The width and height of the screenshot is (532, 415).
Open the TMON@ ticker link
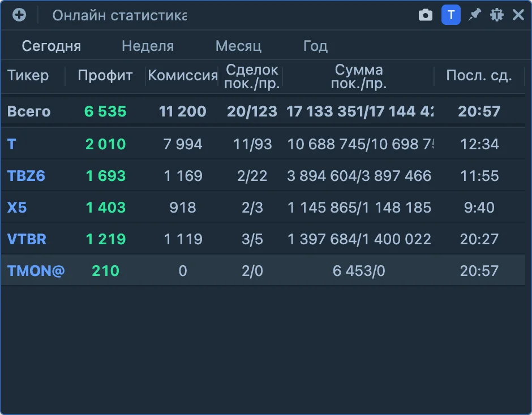point(36,271)
